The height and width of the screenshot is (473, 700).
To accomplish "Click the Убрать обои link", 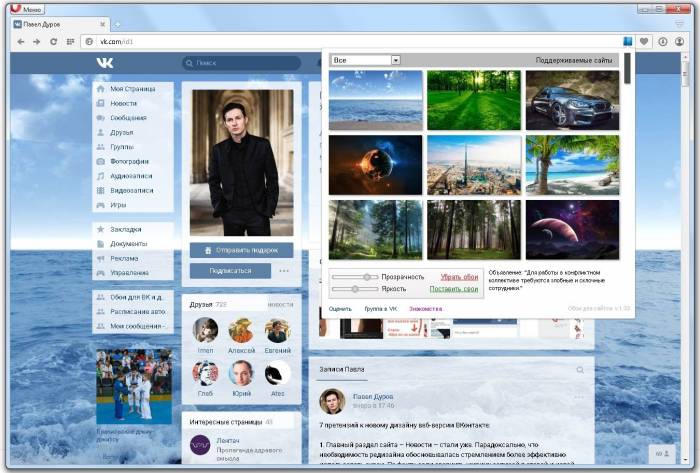I will tap(459, 277).
